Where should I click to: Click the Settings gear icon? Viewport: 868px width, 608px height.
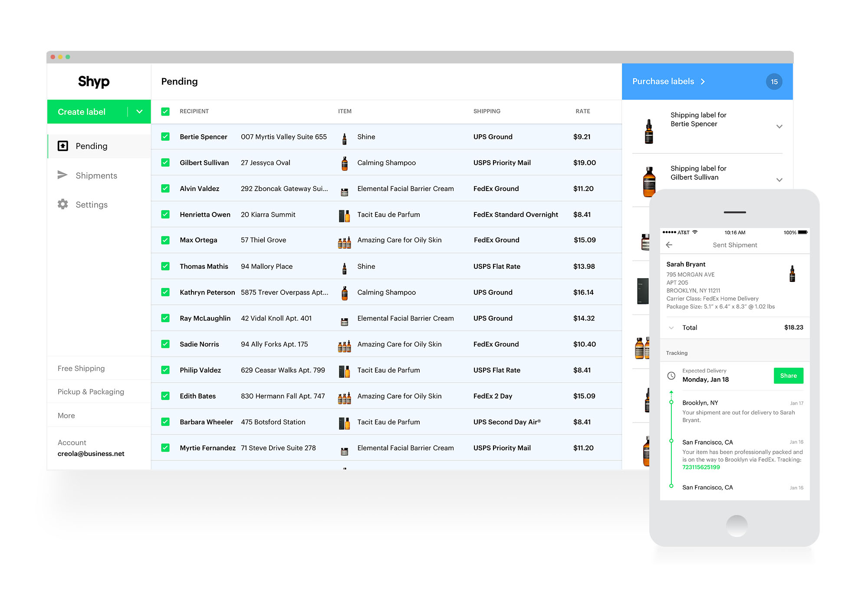click(x=63, y=204)
